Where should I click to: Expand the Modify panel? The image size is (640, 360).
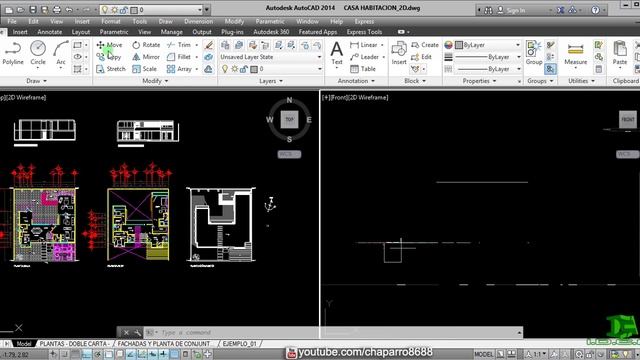[155, 81]
